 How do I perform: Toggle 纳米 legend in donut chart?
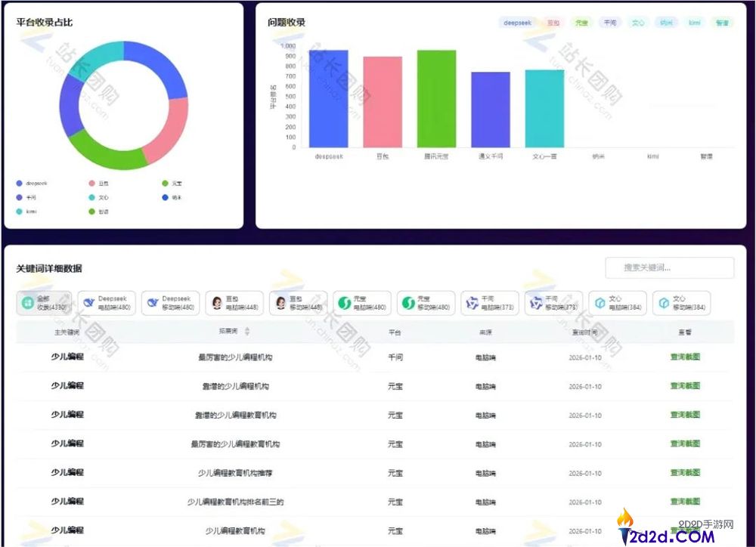coord(172,197)
